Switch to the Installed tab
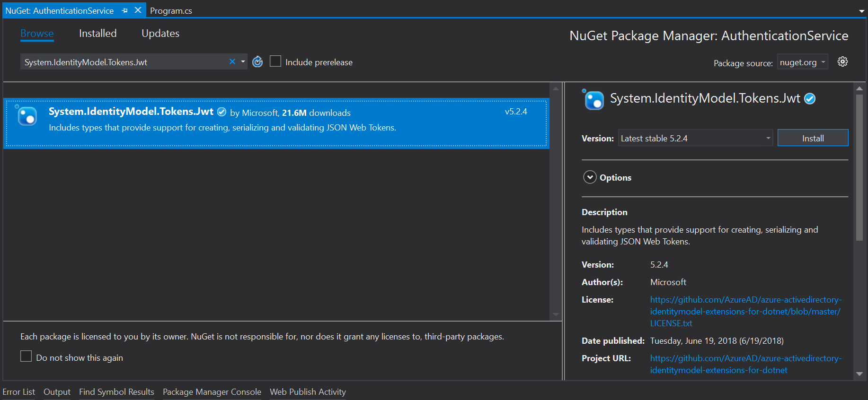Screen dimensions: 868x400 (97, 34)
